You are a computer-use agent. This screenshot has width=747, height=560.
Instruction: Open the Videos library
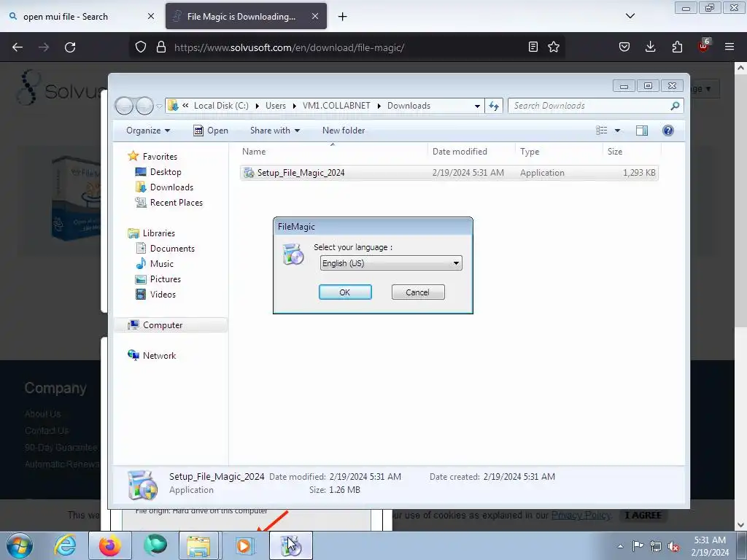tap(163, 295)
